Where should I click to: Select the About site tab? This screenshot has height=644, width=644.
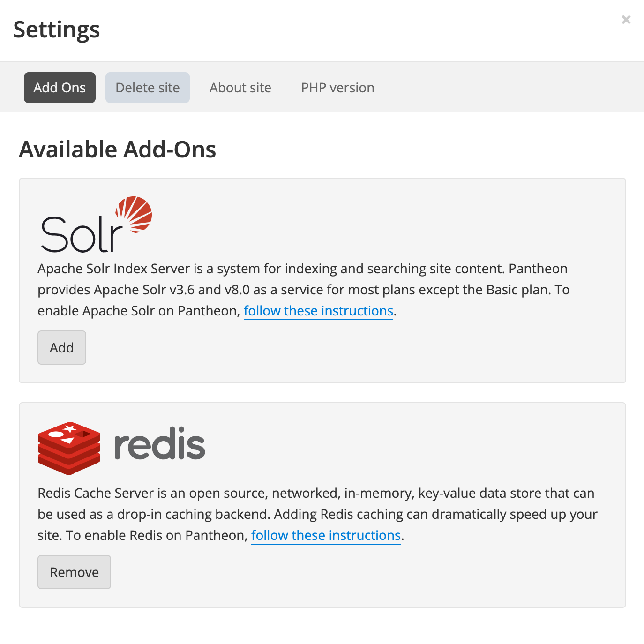coord(240,88)
